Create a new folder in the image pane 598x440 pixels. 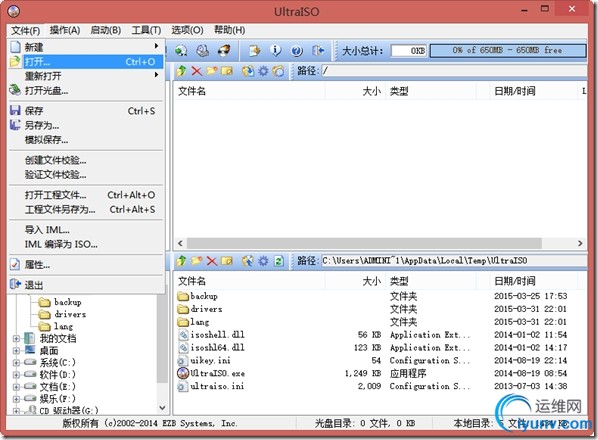[x=212, y=71]
